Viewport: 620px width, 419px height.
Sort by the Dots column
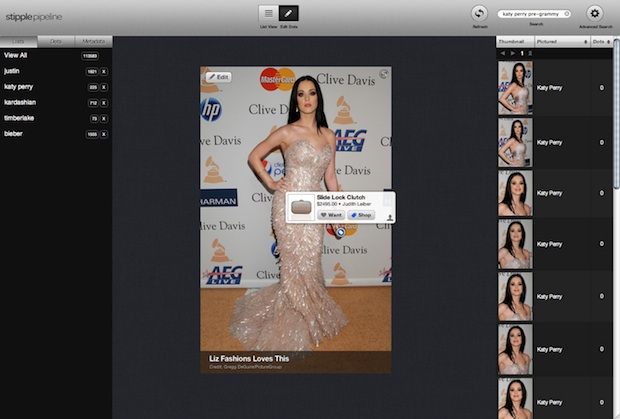click(601, 42)
